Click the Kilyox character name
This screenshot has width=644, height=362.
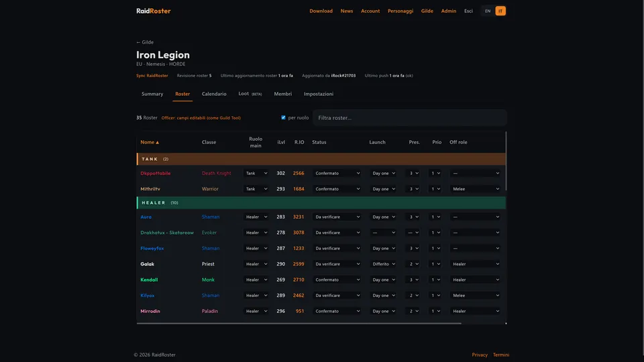(148, 296)
